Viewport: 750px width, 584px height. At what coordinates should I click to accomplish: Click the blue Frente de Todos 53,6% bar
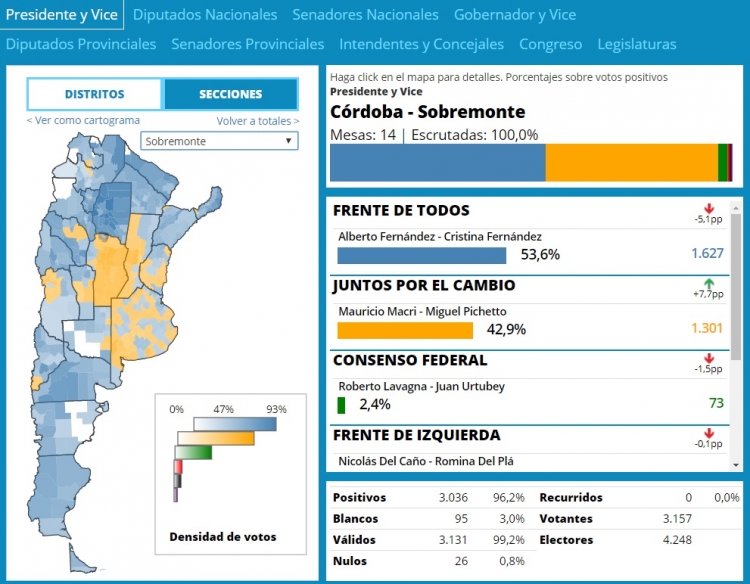pyautogui.click(x=421, y=255)
